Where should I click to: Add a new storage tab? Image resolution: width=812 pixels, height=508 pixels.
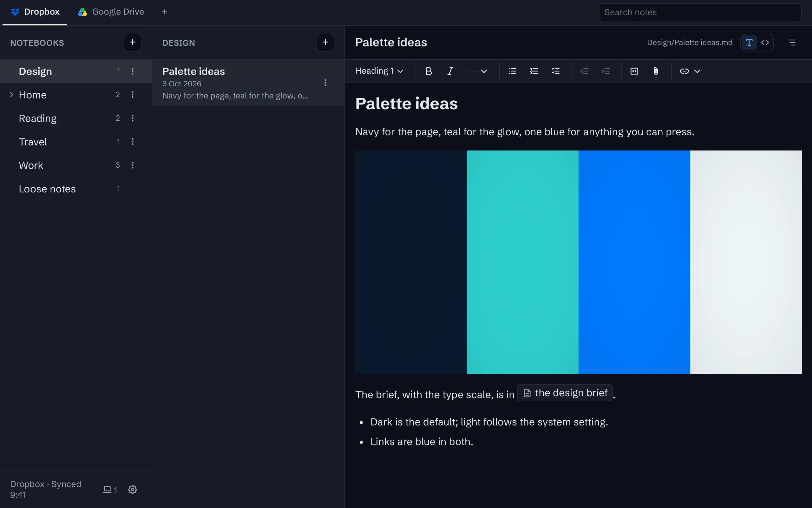[164, 12]
